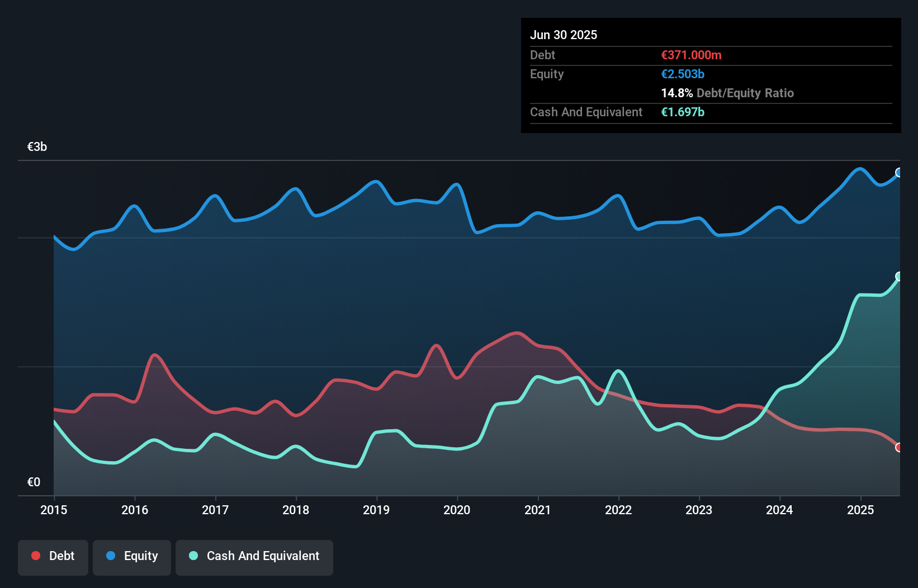Click the red Debt legend dot icon
This screenshot has height=588, width=918.
35,556
